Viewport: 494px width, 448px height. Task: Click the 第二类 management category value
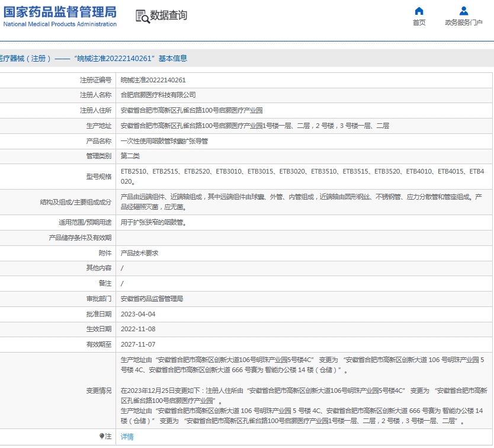[130, 156]
